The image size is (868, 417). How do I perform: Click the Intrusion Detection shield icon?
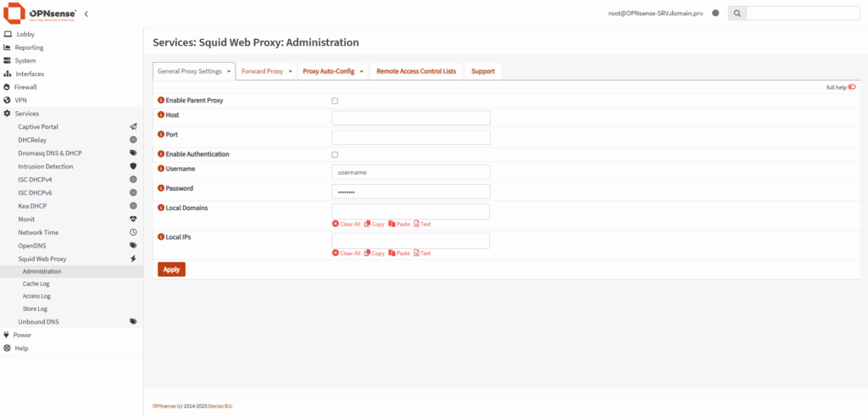point(133,166)
